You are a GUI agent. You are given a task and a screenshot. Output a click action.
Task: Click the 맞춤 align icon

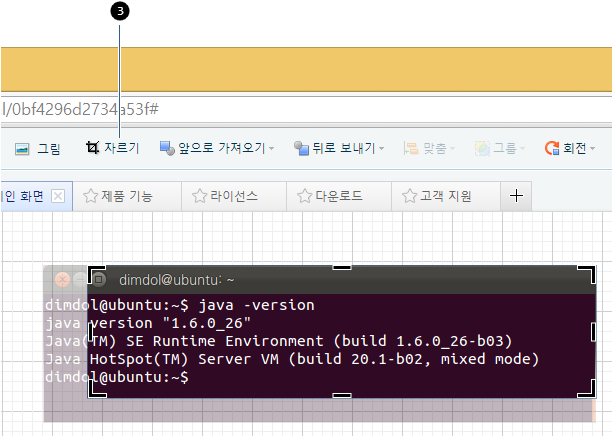coord(411,148)
